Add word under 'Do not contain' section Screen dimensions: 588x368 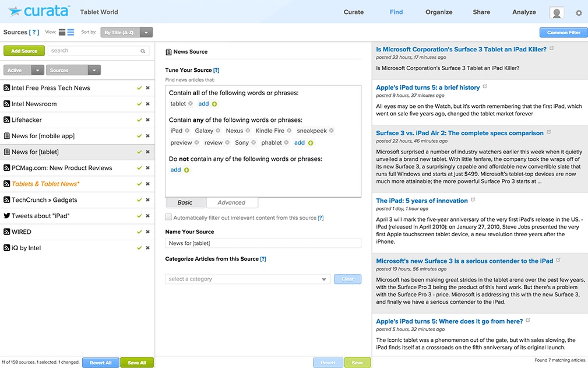(179, 170)
